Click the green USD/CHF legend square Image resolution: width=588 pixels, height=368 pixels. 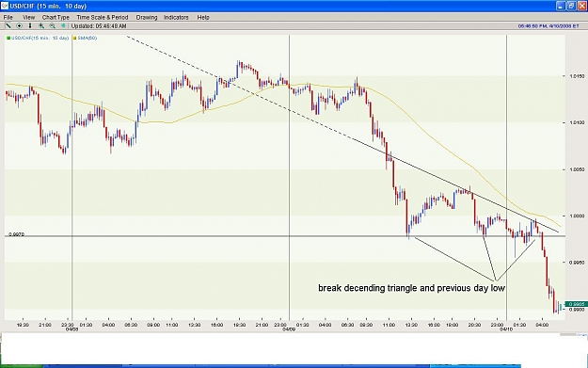(x=8, y=39)
